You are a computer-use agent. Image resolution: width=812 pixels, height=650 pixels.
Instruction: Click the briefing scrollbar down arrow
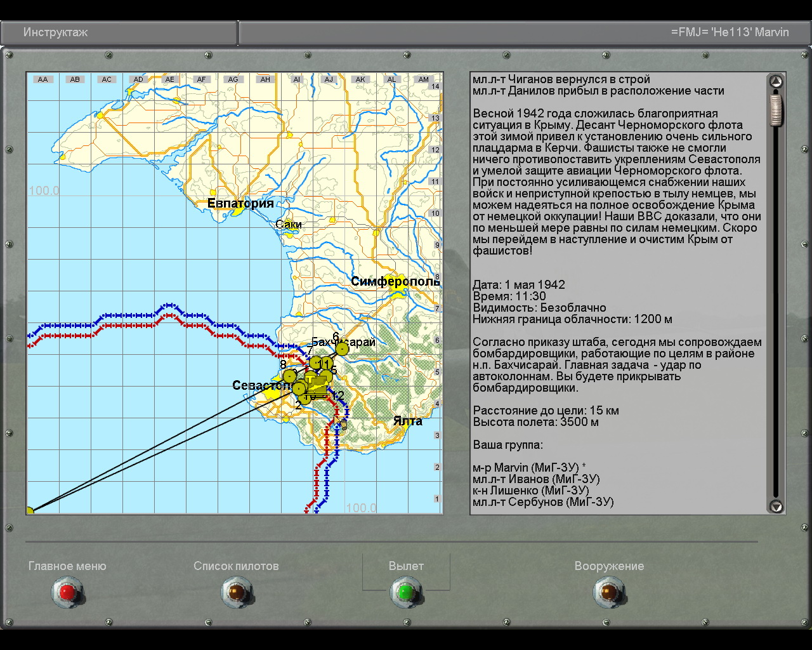coord(776,506)
